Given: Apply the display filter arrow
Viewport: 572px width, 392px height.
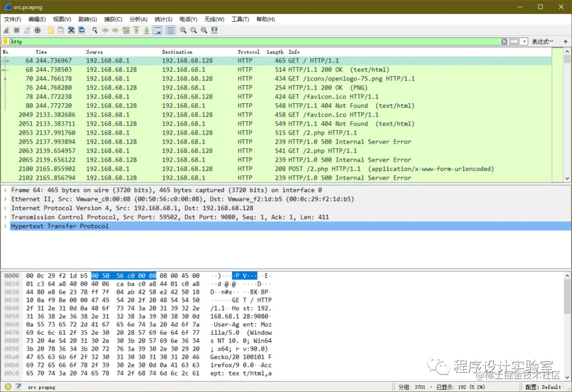Looking at the screenshot, I should click(514, 42).
